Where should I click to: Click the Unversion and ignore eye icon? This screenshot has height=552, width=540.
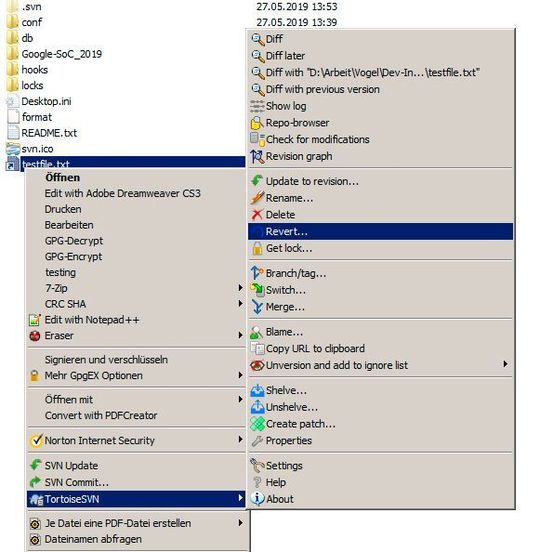click(x=257, y=365)
